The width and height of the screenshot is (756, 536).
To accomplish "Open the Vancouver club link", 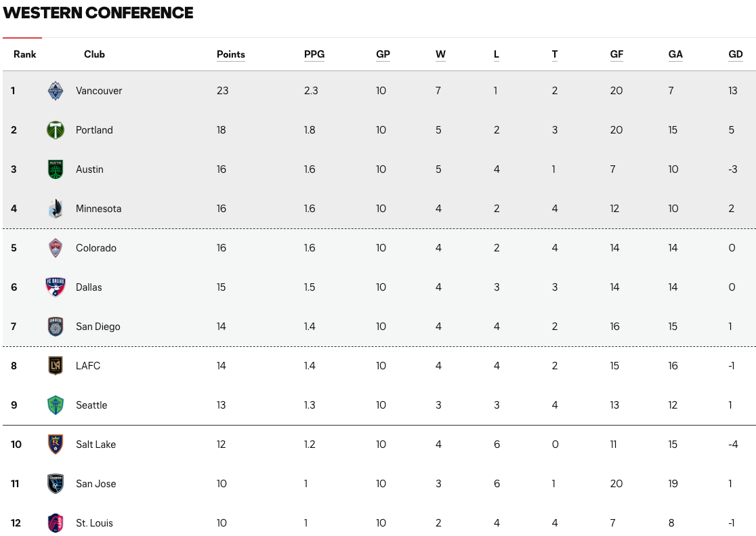I will click(x=99, y=91).
